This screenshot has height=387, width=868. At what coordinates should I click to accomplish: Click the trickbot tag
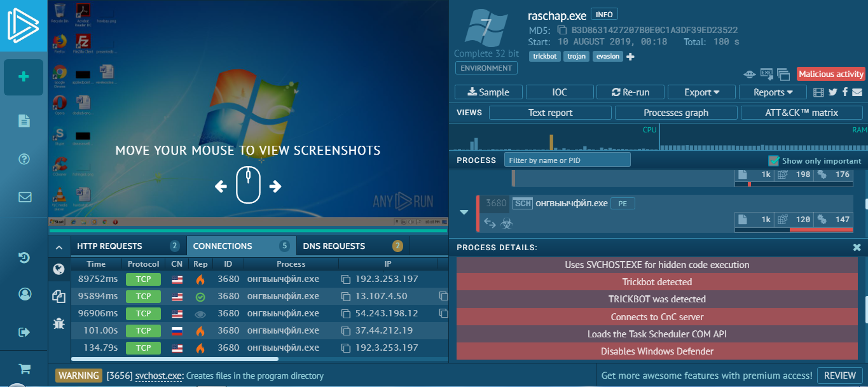545,57
